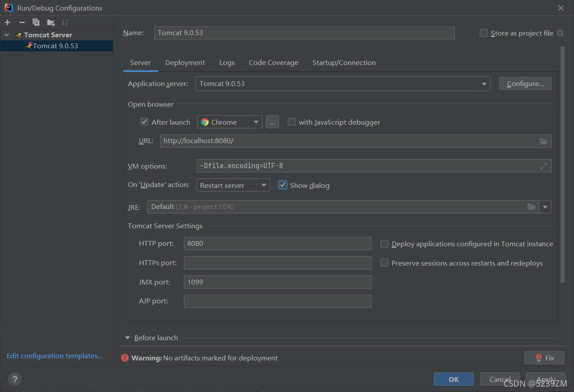Add a new configuration with plus icon
Image resolution: width=574 pixels, height=392 pixels.
[x=7, y=22]
